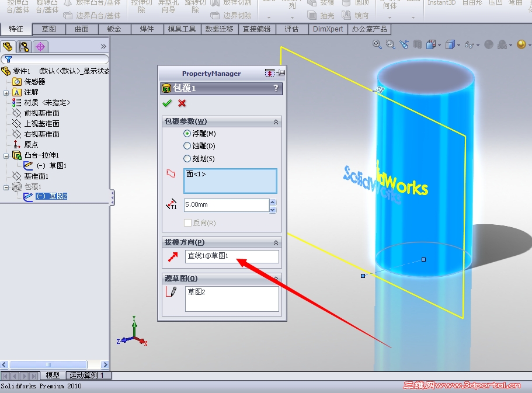
Task: Click the PropertyManager collapse toggle icon
Action: tap(269, 72)
